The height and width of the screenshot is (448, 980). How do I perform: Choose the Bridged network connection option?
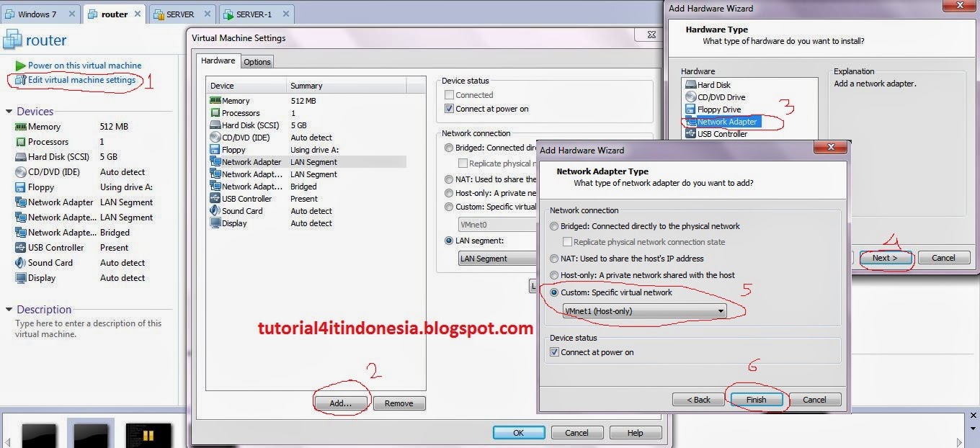(553, 226)
